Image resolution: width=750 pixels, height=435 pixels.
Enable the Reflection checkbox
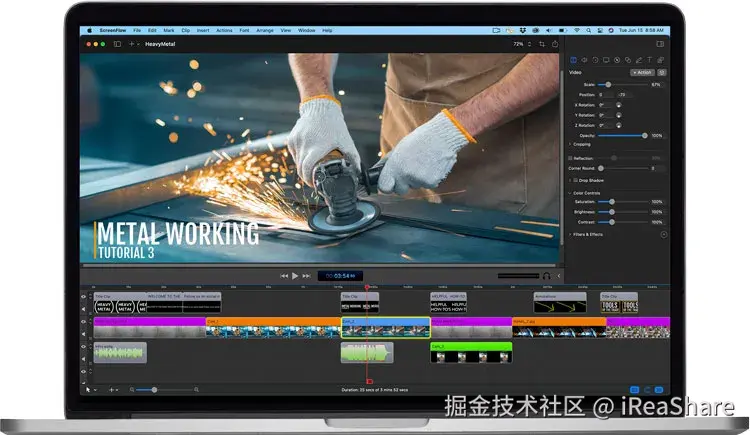[570, 158]
